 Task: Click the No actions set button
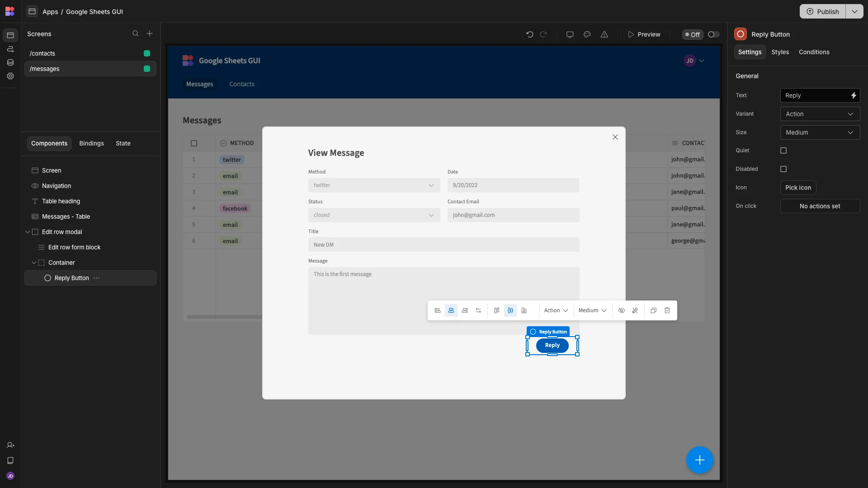(x=820, y=206)
